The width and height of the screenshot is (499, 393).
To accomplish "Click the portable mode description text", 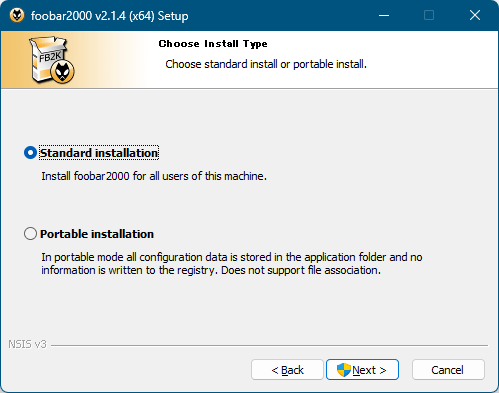I will click(x=232, y=263).
